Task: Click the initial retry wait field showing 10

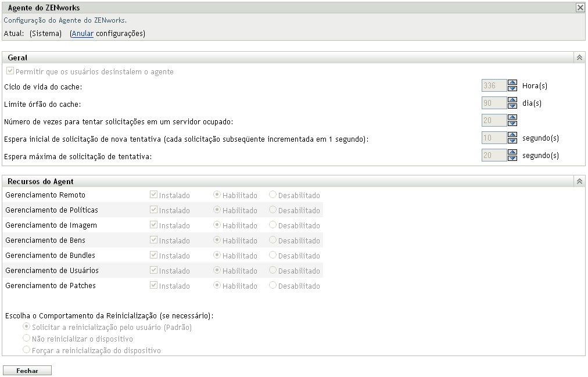Action: 494,138
